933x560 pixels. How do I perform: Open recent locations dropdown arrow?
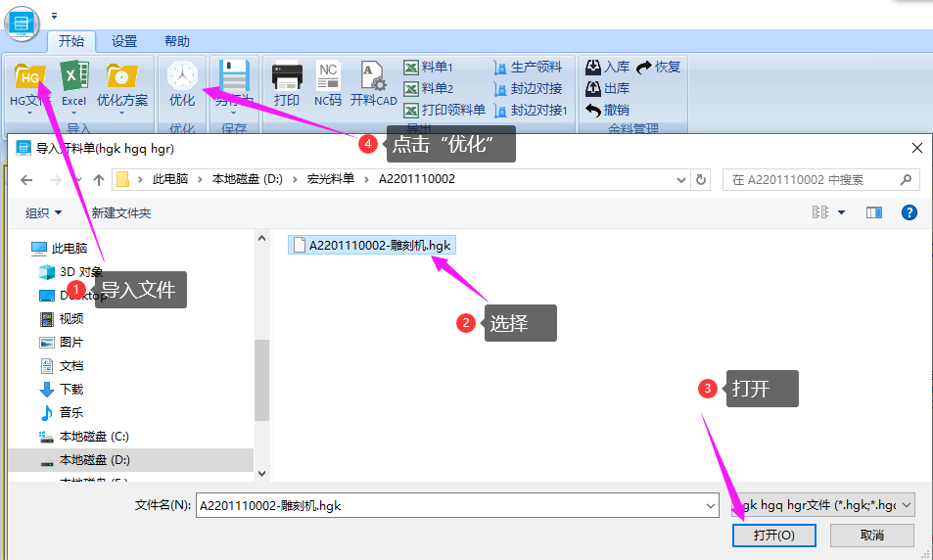click(78, 180)
